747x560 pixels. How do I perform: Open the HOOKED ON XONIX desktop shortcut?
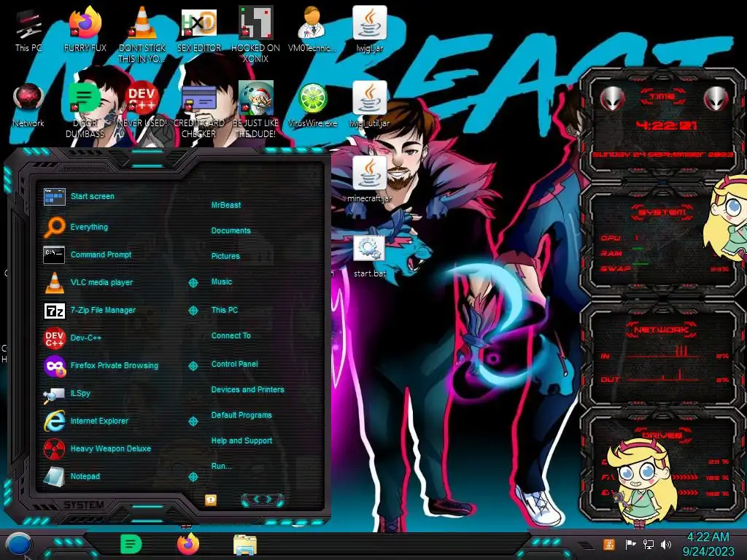tap(255, 34)
